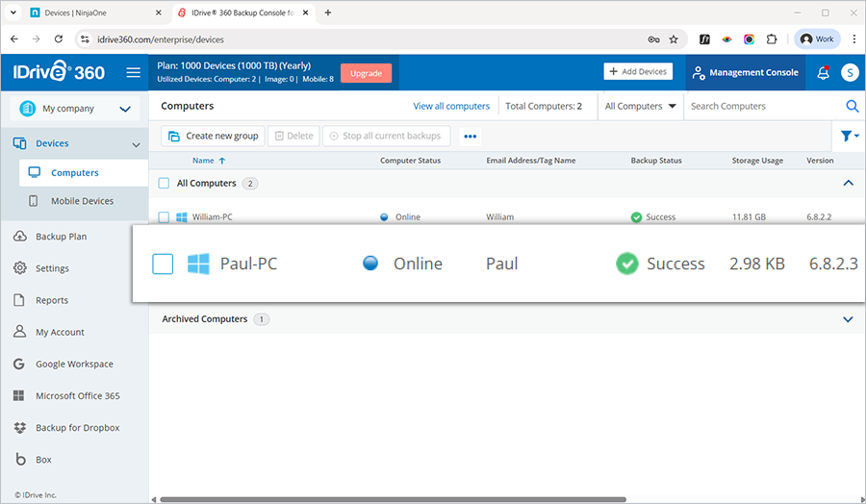Close the IDrive 360 Backup Console tab
The width and height of the screenshot is (866, 504).
point(305,13)
